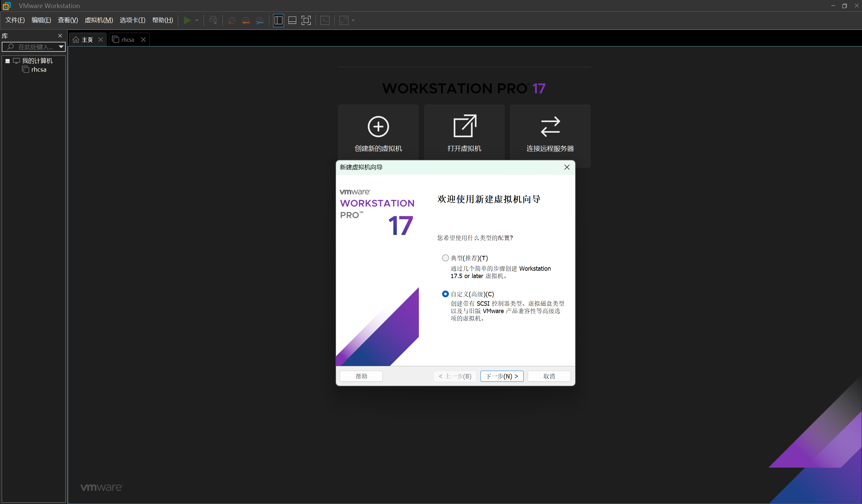Viewport: 862px width, 504px height.
Task: Click the Take Snapshot toolbar icon
Action: pos(232,21)
